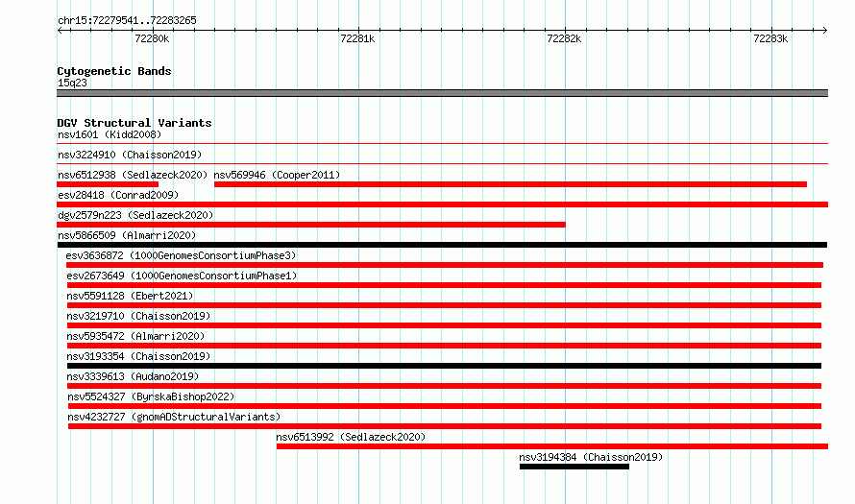Image resolution: width=855 pixels, height=504 pixels.
Task: Click the ruler's right end arrow
Action: pyautogui.click(x=825, y=31)
